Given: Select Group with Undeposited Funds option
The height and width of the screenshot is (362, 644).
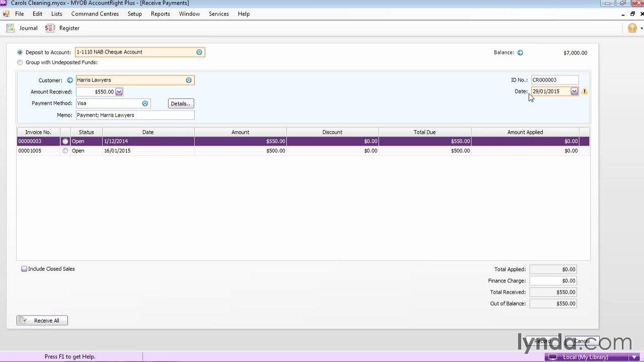Looking at the screenshot, I should [x=20, y=62].
